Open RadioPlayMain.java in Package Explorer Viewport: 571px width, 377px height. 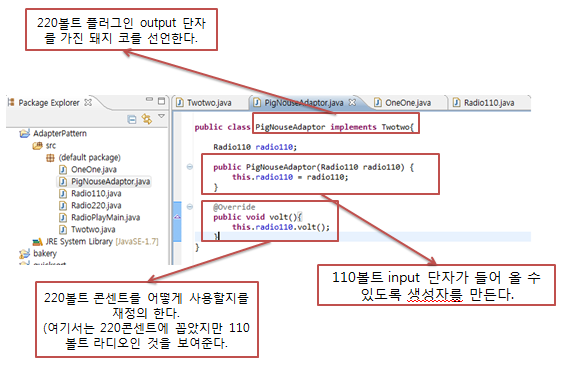[x=105, y=217]
